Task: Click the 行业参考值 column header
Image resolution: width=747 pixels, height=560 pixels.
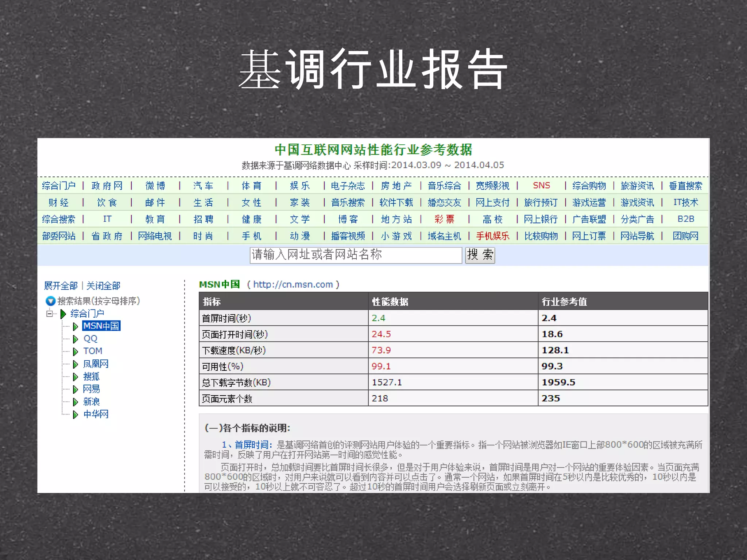Action: click(564, 302)
